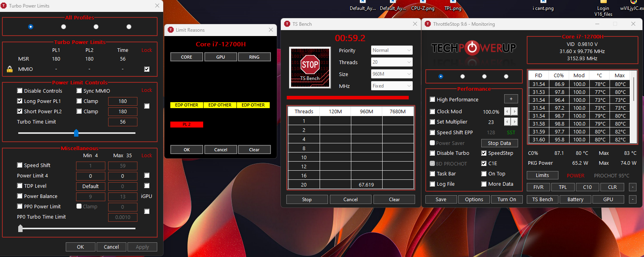Uncheck Long Power PL1
The height and width of the screenshot is (257, 644).
click(x=20, y=101)
